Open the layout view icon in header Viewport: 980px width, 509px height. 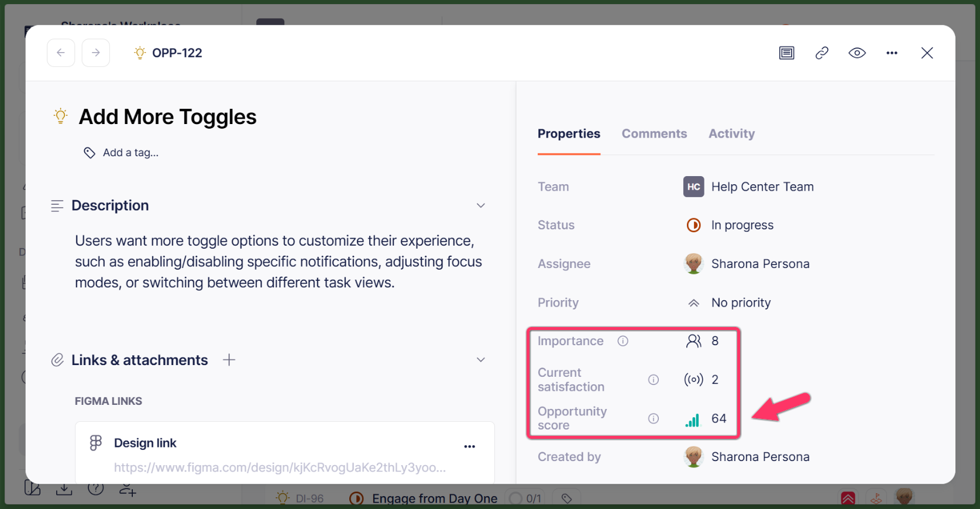point(787,53)
